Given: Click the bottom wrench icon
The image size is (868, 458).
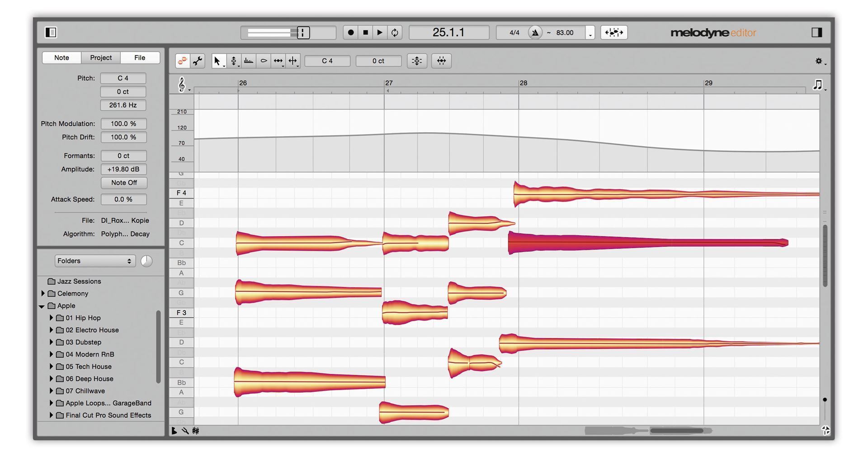Looking at the screenshot, I should point(185,431).
